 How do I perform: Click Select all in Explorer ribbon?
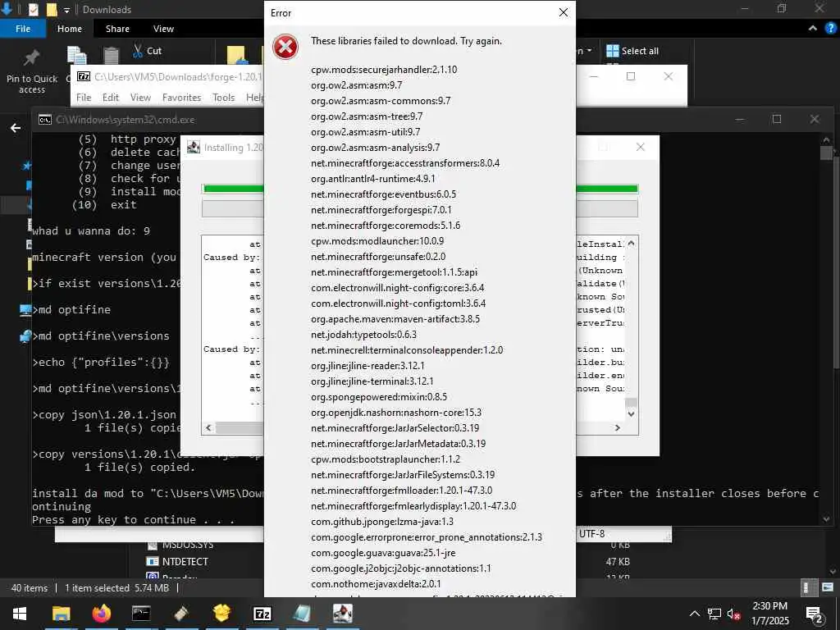(x=632, y=51)
